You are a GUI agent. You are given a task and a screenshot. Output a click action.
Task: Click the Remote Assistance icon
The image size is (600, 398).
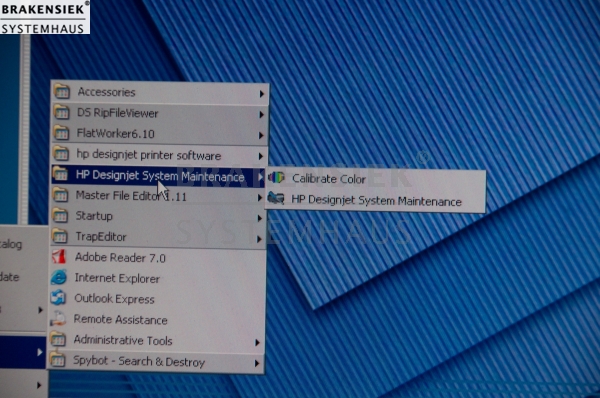click(58, 318)
